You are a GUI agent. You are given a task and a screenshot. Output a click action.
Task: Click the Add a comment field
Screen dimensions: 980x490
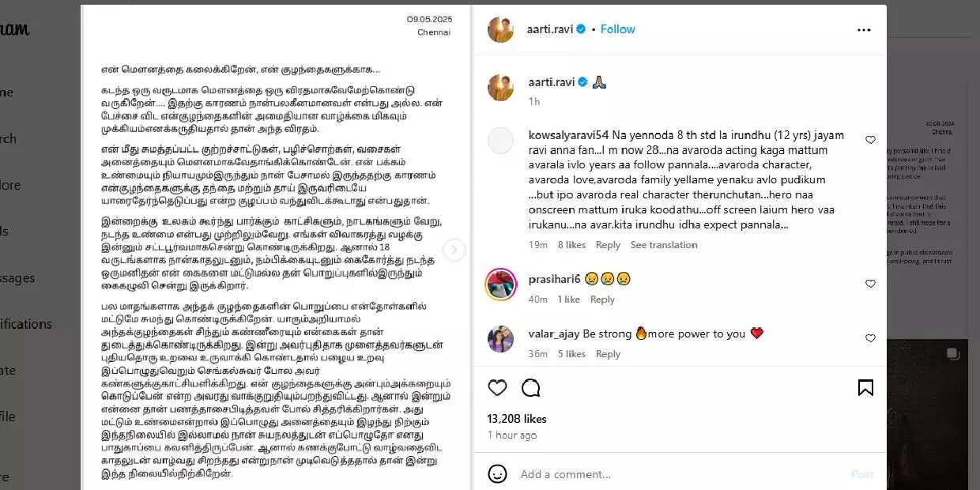click(680, 474)
